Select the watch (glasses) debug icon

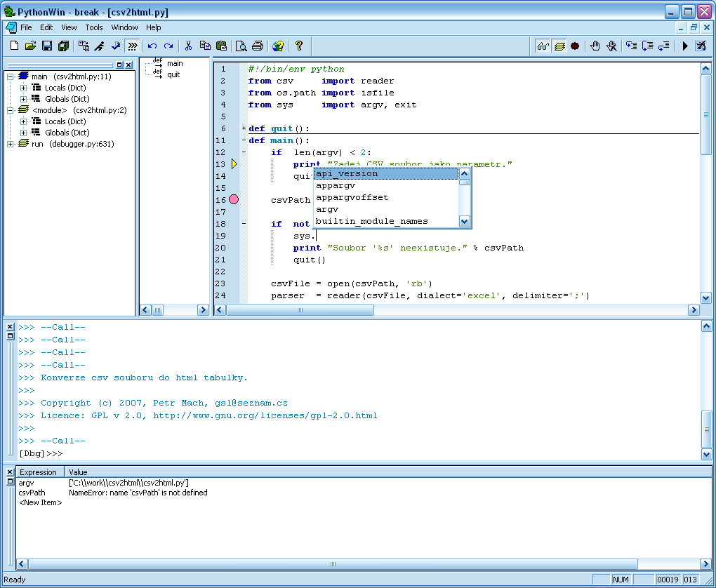[541, 45]
